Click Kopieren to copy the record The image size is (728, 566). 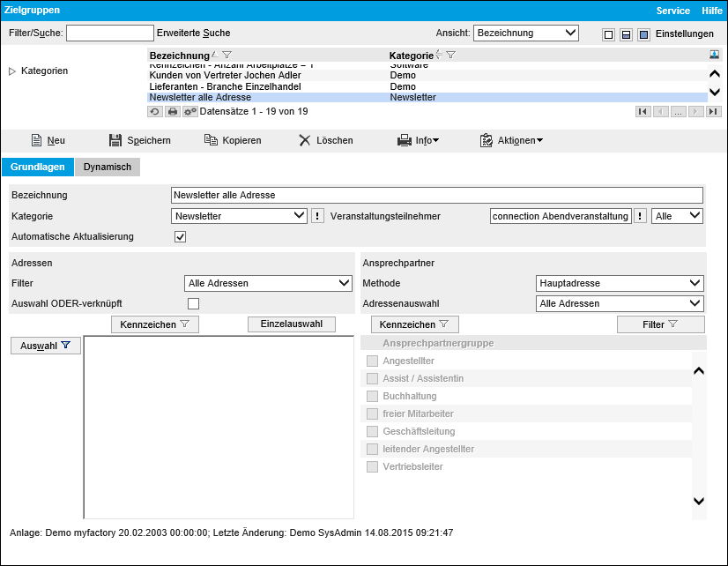233,140
